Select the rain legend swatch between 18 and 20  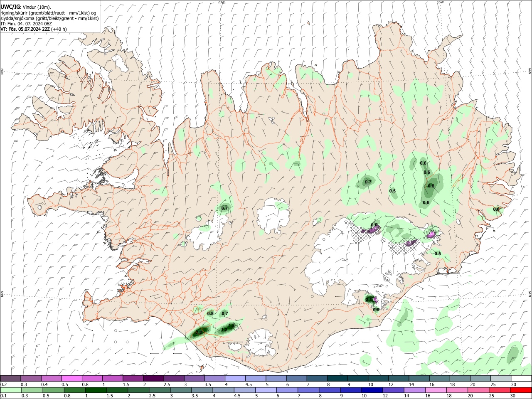point(457,390)
